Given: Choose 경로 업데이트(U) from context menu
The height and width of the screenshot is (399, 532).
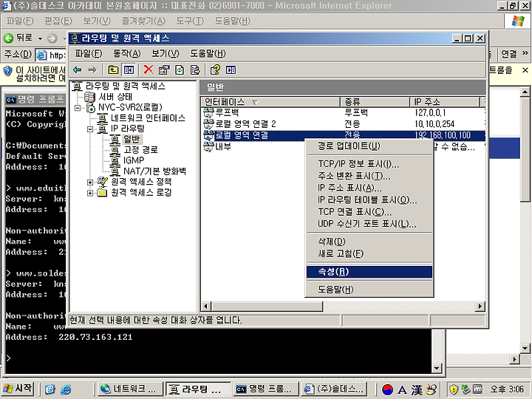Looking at the screenshot, I should 369,146.
